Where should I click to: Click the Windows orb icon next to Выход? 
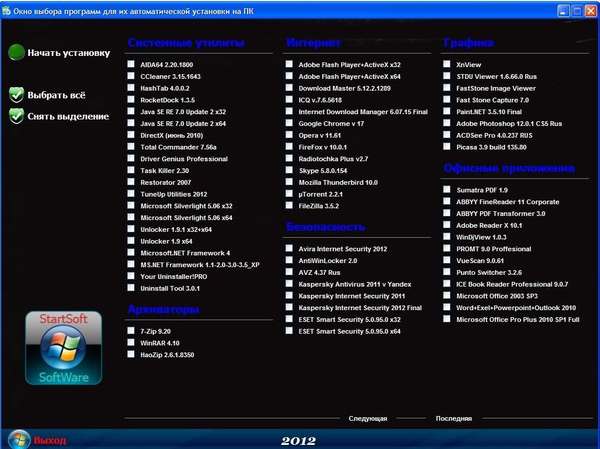[19, 439]
